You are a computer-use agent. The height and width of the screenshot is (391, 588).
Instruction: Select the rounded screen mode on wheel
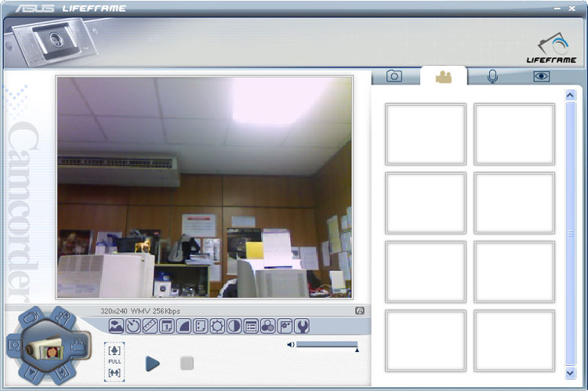31,318
